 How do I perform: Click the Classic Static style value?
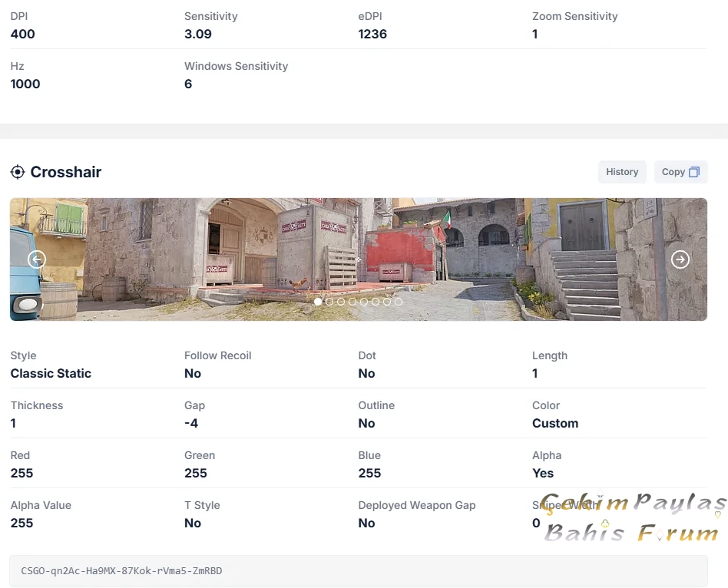coord(51,374)
